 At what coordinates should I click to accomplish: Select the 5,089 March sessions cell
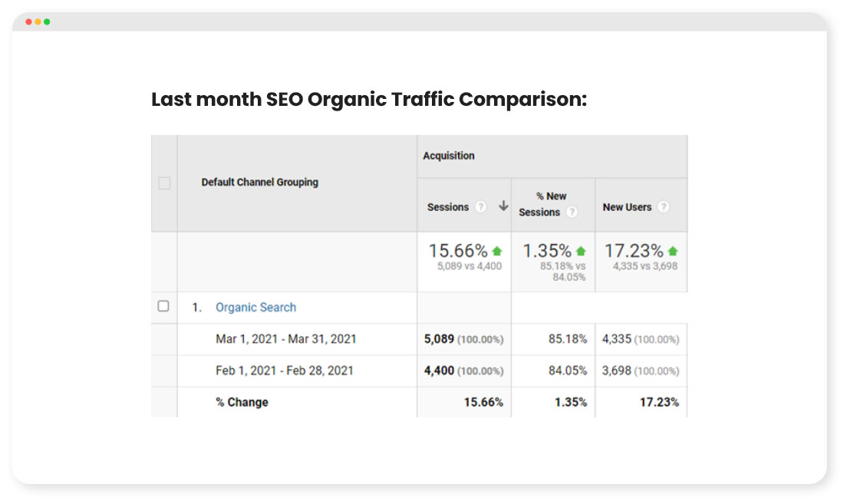[463, 339]
